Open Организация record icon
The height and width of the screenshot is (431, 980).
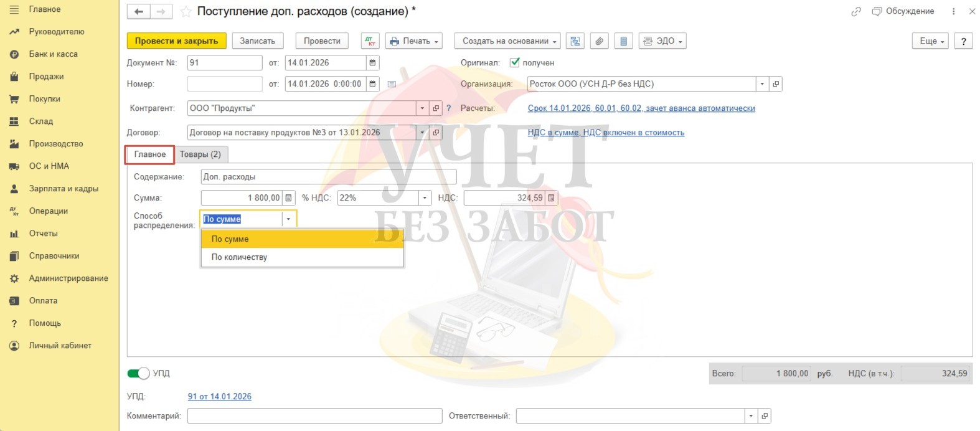776,84
